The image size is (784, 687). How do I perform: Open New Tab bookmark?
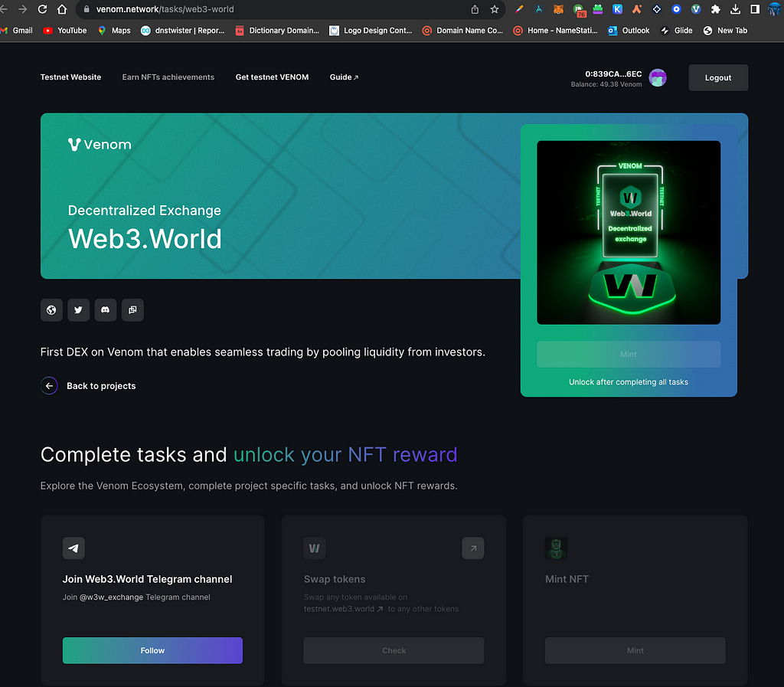(725, 31)
